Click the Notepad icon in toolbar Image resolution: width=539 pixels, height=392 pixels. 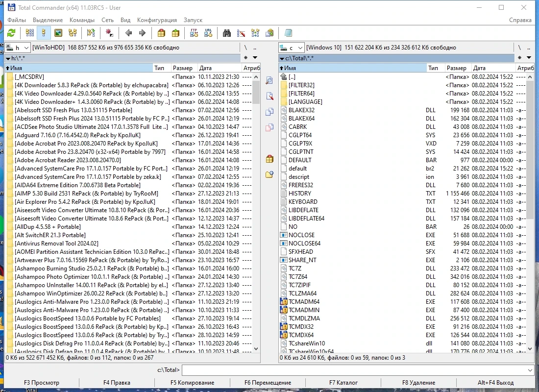click(x=289, y=33)
